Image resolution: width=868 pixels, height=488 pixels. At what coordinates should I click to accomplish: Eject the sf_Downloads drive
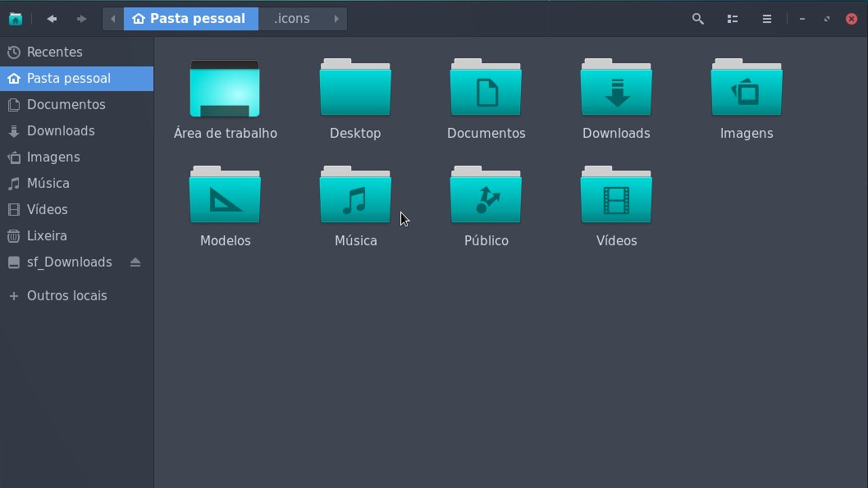tap(135, 262)
